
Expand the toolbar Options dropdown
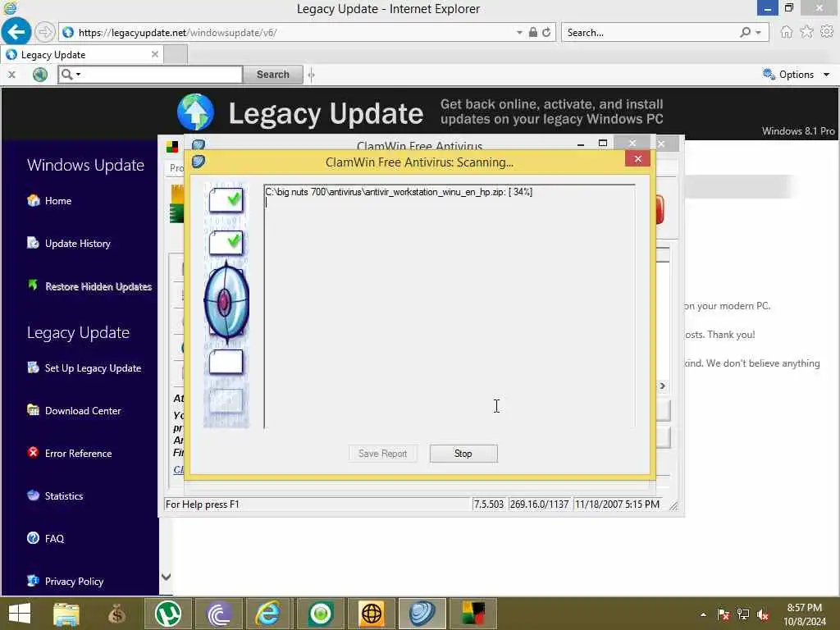pyautogui.click(x=826, y=75)
